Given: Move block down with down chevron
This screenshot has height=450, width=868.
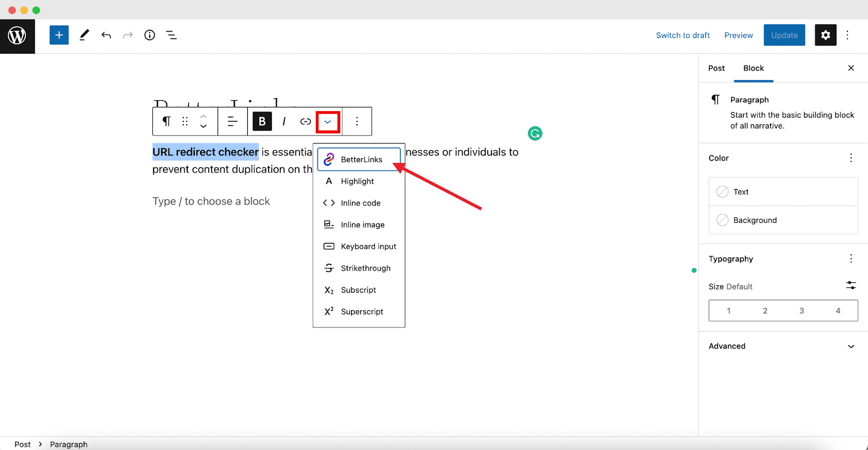Looking at the screenshot, I should click(203, 126).
